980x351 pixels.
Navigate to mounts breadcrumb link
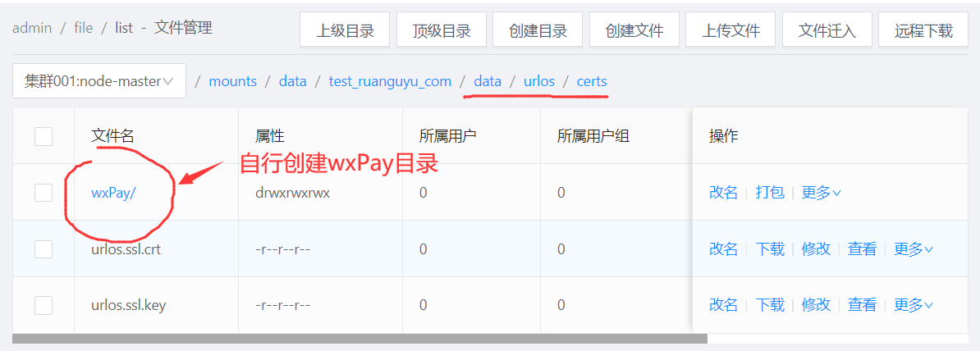tap(232, 81)
